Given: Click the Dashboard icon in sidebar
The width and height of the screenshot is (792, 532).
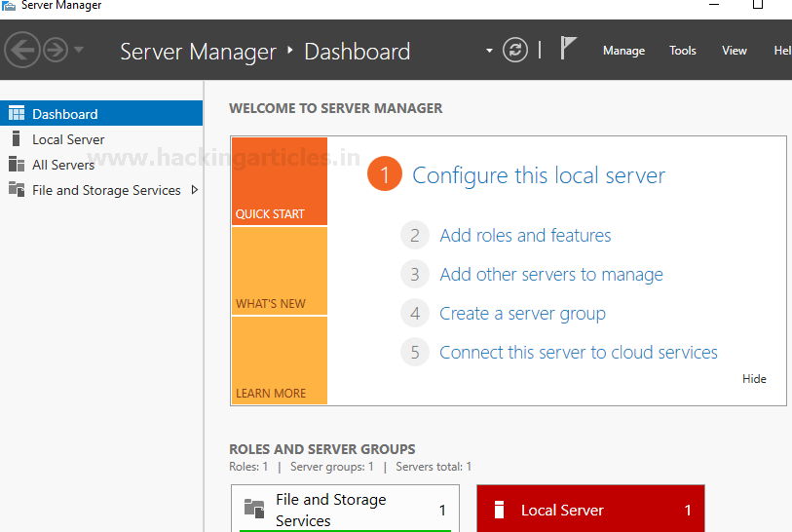Looking at the screenshot, I should (x=17, y=114).
